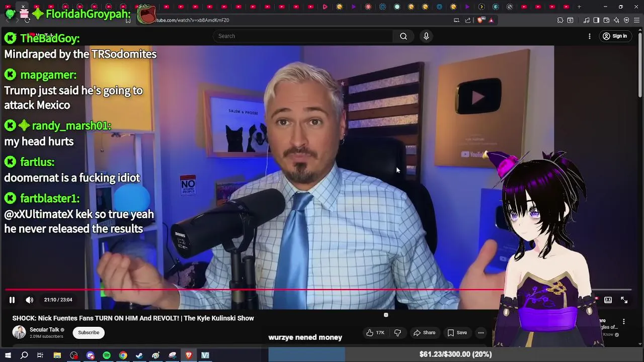Sign in to YouTube
The width and height of the screenshot is (644, 362).
click(x=615, y=36)
